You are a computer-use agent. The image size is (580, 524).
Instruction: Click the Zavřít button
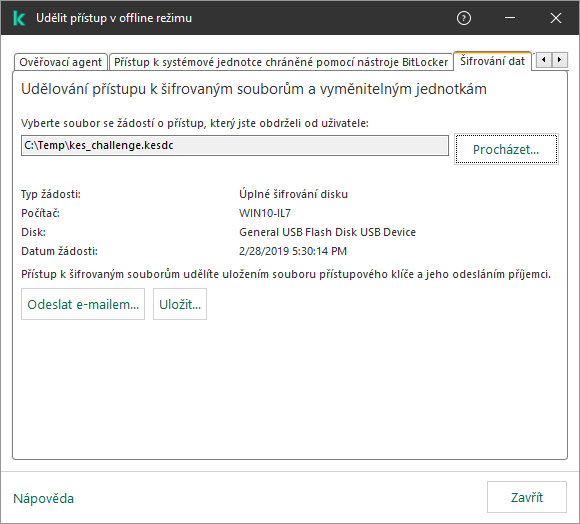point(527,497)
